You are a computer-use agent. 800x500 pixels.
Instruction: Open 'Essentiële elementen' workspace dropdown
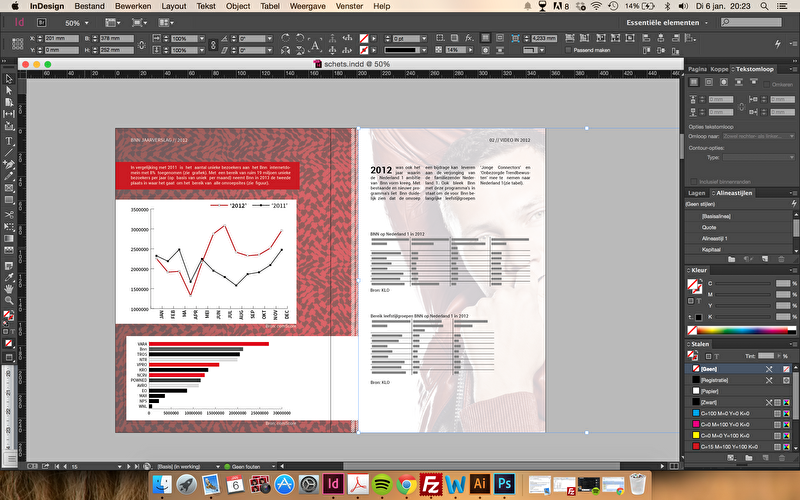[667, 22]
